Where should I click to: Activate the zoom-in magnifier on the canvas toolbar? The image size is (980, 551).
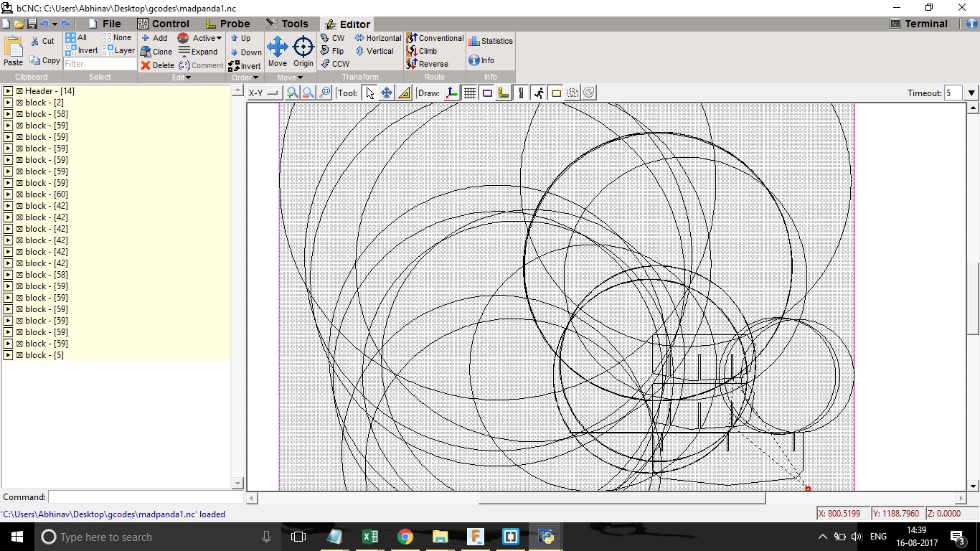click(292, 93)
